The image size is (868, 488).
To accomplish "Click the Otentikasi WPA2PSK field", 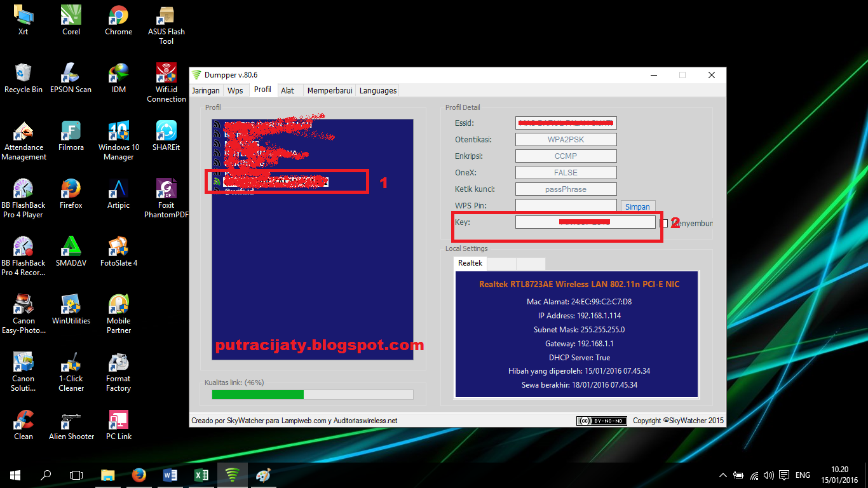I will pyautogui.click(x=566, y=139).
